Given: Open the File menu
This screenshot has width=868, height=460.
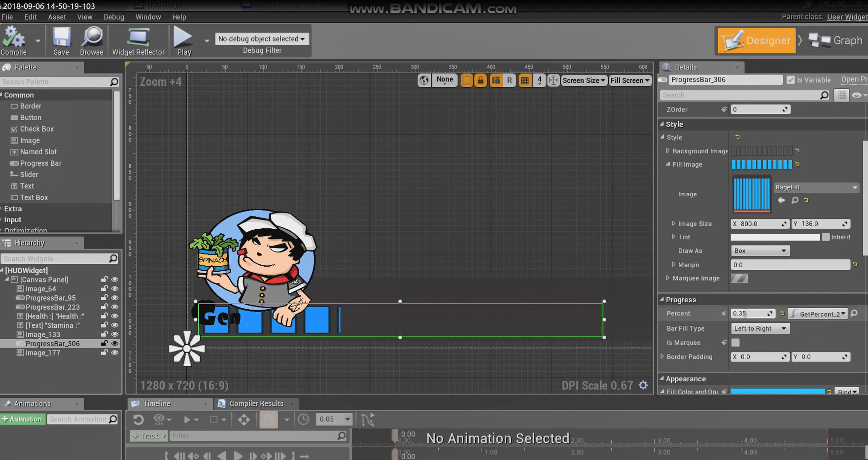Looking at the screenshot, I should pyautogui.click(x=7, y=17).
